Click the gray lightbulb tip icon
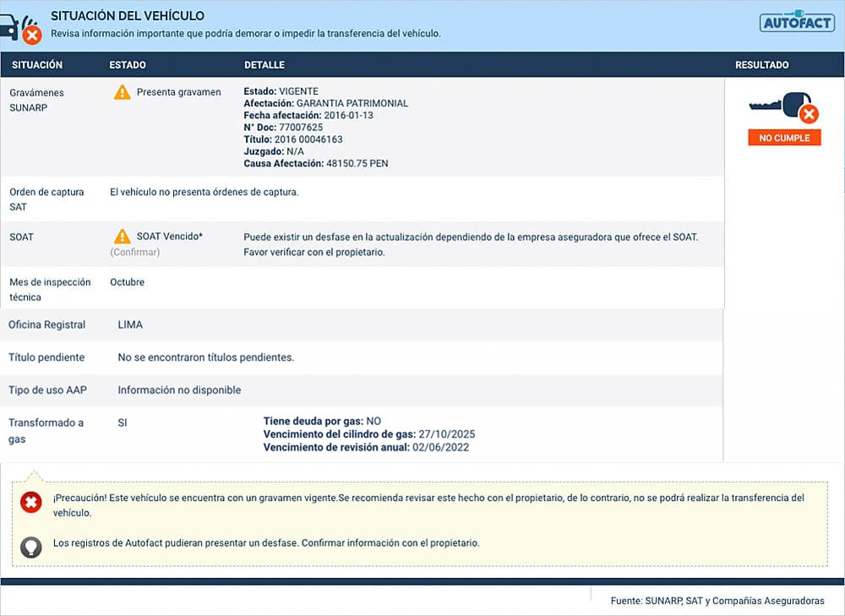 (31, 546)
